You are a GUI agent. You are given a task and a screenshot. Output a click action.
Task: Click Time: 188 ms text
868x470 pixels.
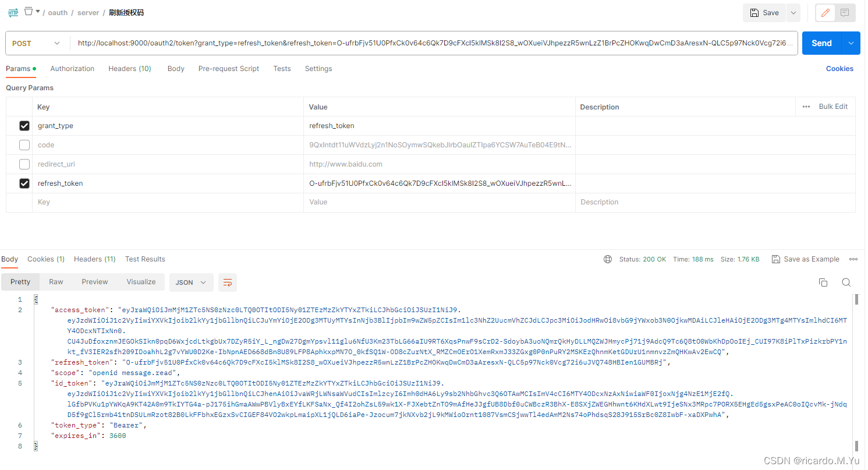tap(693, 259)
